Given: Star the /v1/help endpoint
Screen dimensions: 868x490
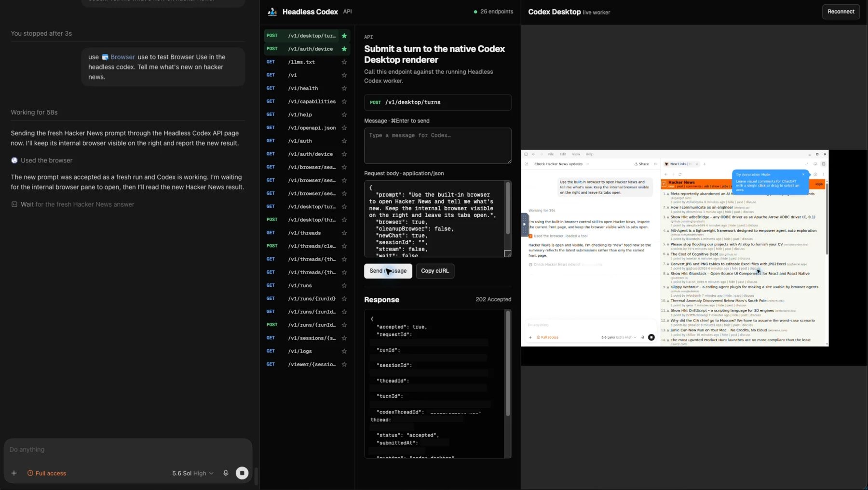Looking at the screenshot, I should tap(344, 115).
